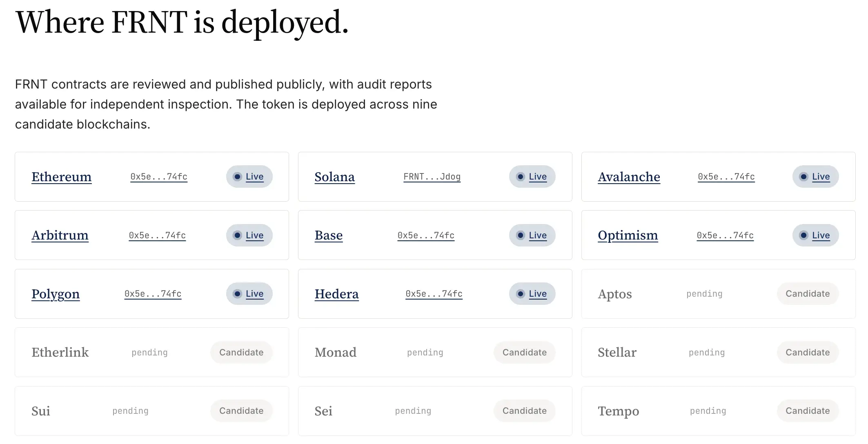This screenshot has width=868, height=444.
Task: Open the Optimism chain link
Action: tap(628, 235)
